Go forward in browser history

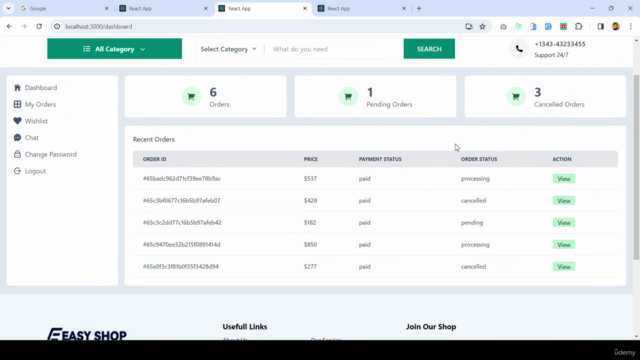[x=24, y=27]
